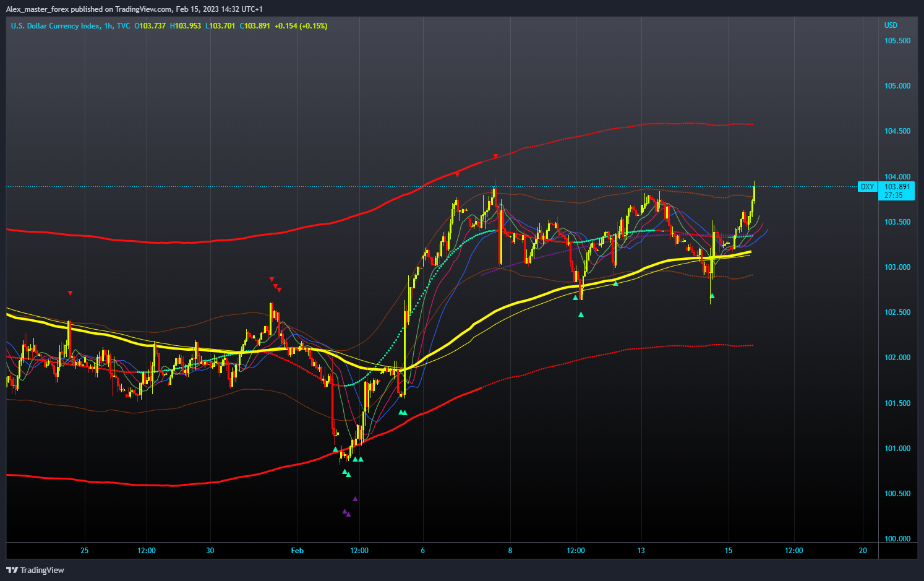This screenshot has width=924, height=581.
Task: Click the 8 date label on time axis
Action: [x=510, y=551]
